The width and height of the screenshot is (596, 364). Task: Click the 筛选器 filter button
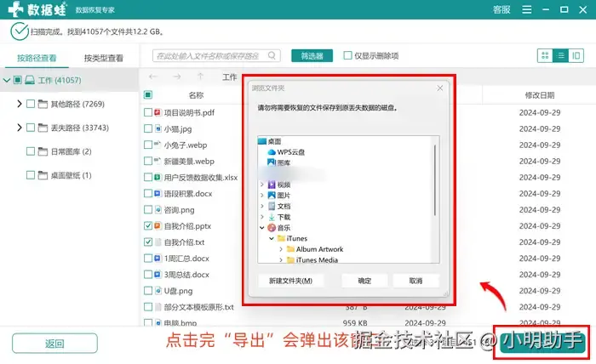(x=312, y=56)
